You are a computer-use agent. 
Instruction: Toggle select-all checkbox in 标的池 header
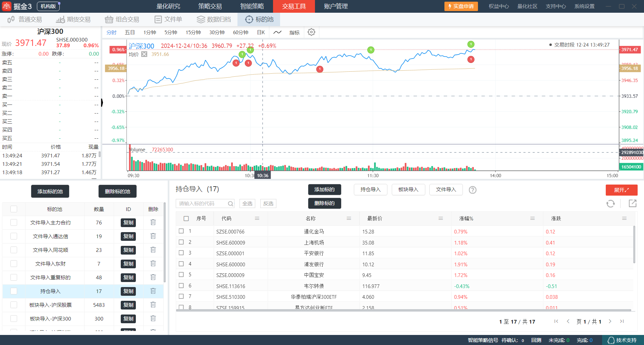pos(14,209)
